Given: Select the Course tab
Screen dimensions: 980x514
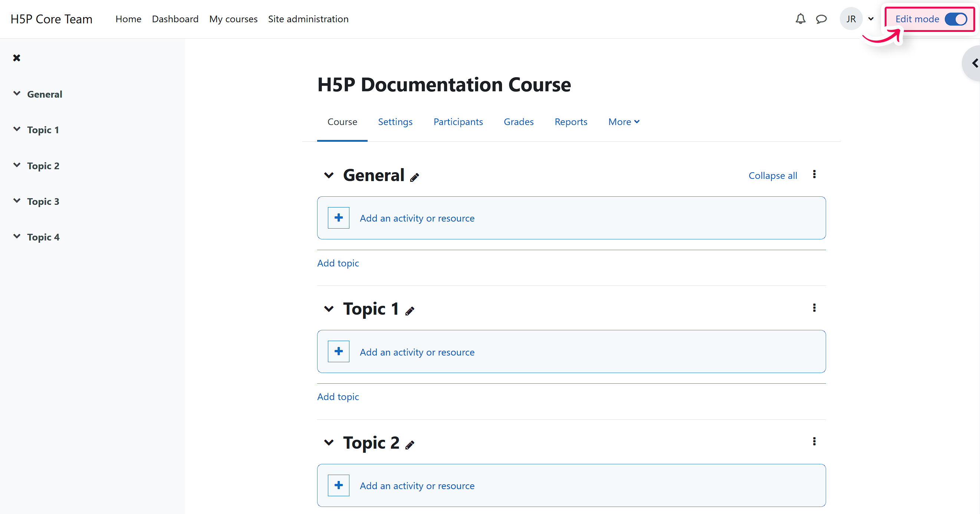Looking at the screenshot, I should [342, 122].
